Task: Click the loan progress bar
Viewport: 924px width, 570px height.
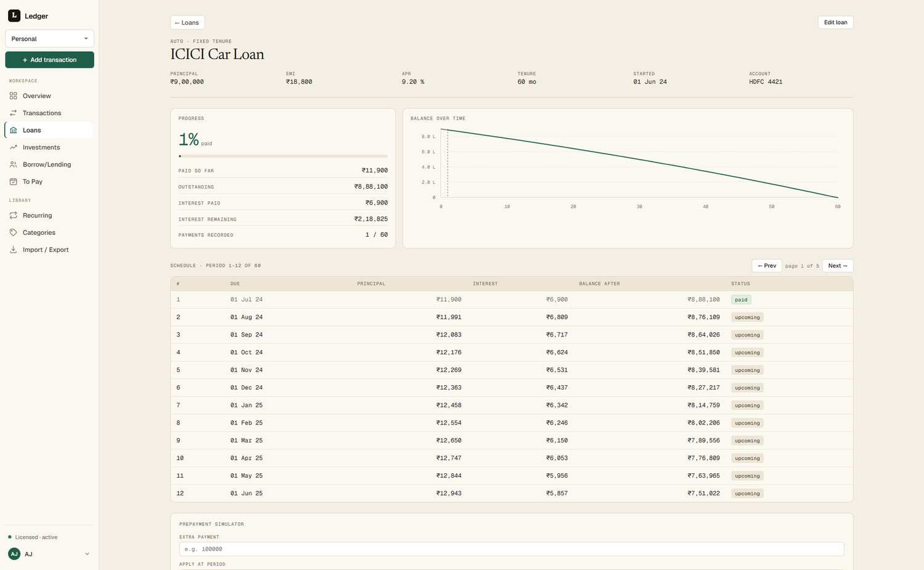Action: pyautogui.click(x=283, y=157)
